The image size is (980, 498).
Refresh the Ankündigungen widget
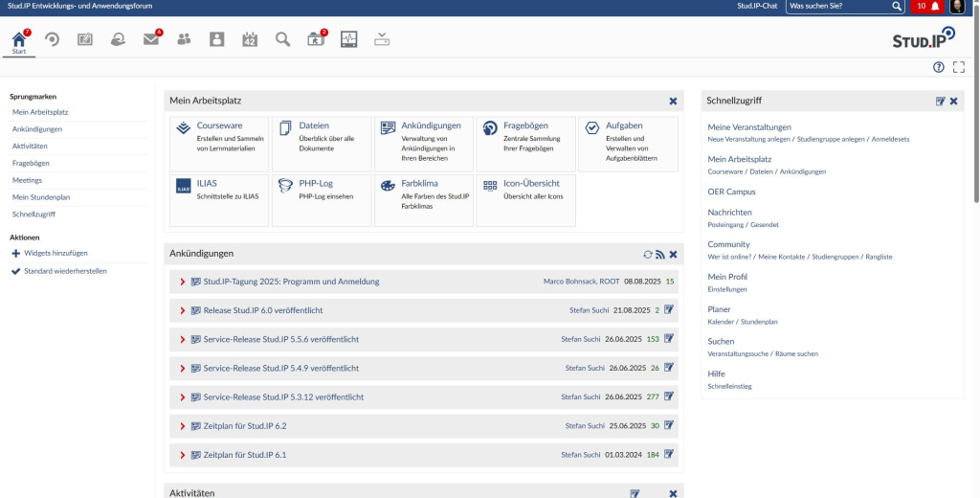click(648, 254)
